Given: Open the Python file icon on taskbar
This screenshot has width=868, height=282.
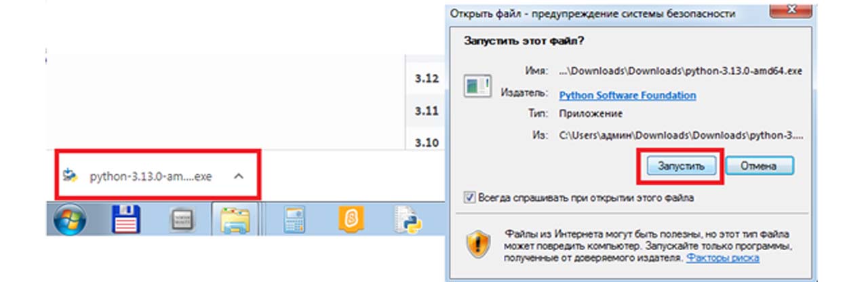Looking at the screenshot, I should [408, 220].
